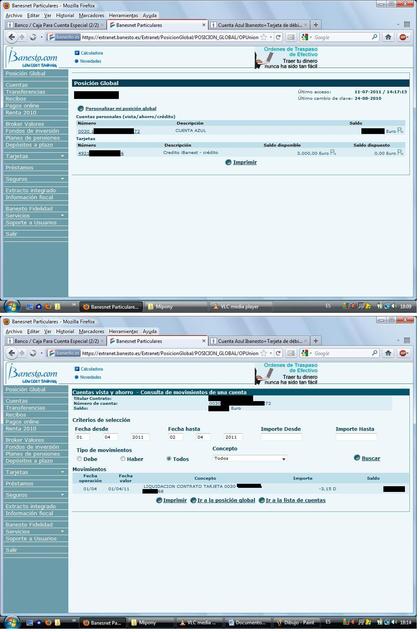
Task: Click detail icon beside CUENTA AZUL saldo
Action: pyautogui.click(x=400, y=131)
